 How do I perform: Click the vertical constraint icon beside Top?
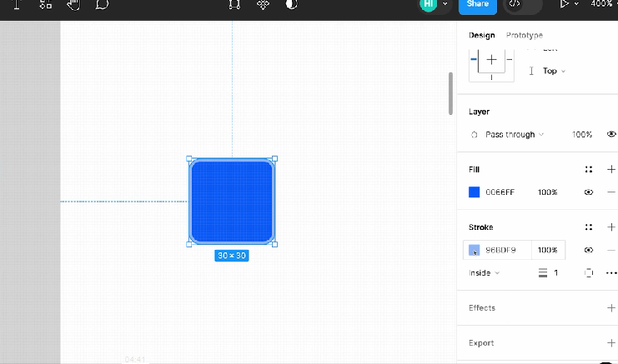pyautogui.click(x=531, y=71)
